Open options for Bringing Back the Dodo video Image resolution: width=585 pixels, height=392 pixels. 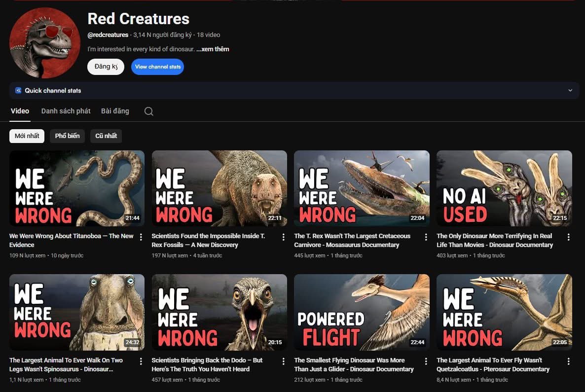tap(283, 361)
